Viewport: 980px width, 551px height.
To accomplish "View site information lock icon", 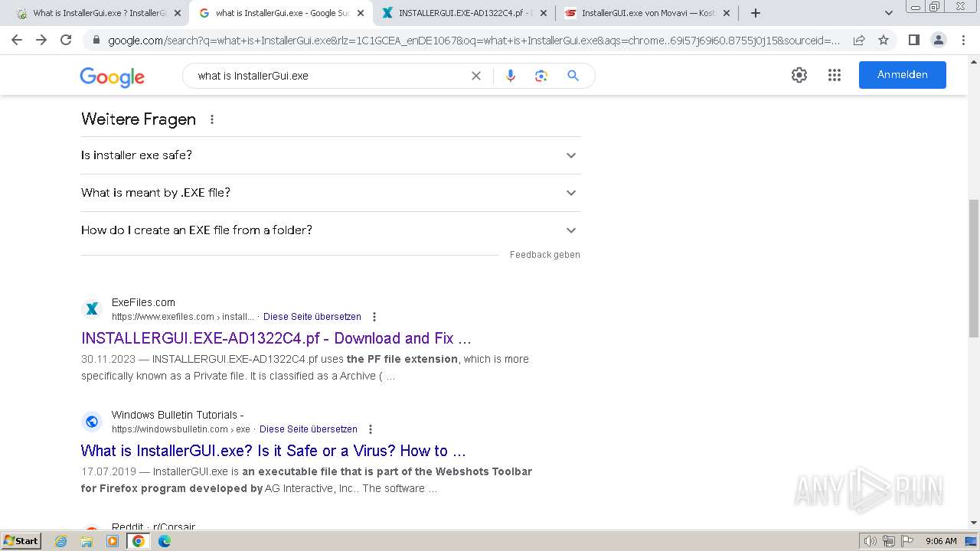I will (x=96, y=41).
